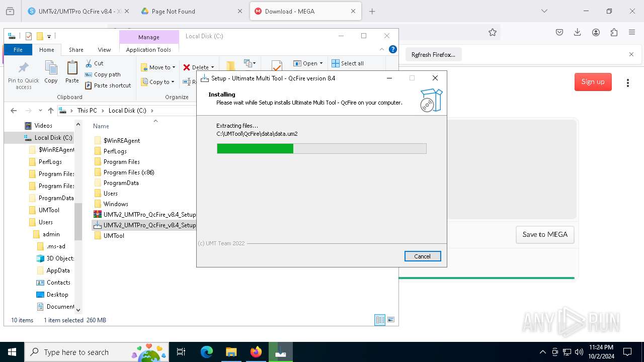Open Task View on taskbar
The width and height of the screenshot is (644, 362).
click(181, 352)
